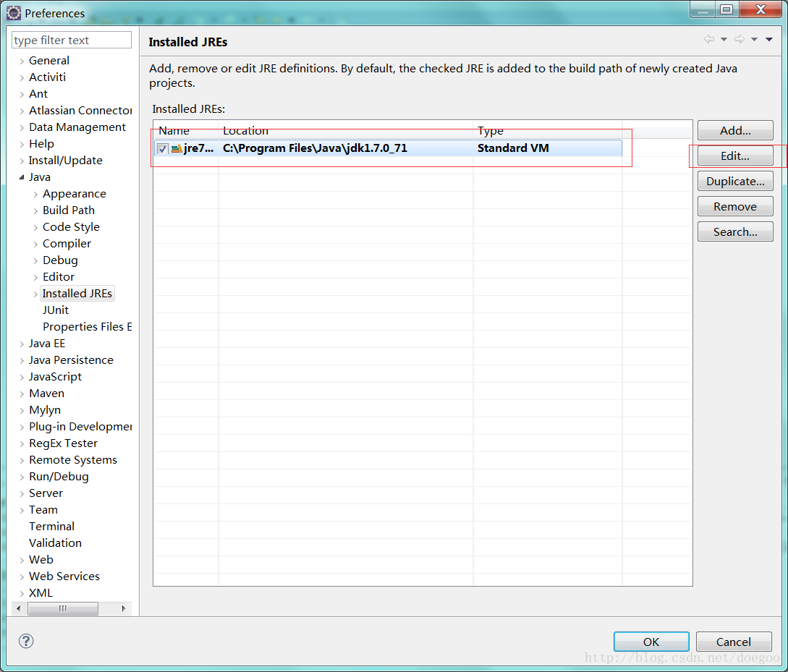
Task: Open the view menu triangle top right
Action: tap(768, 39)
